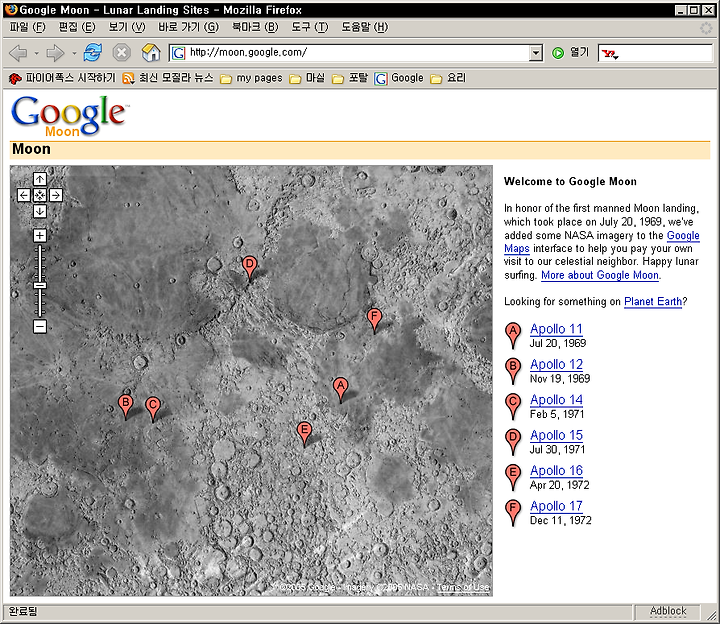Image resolution: width=720 pixels, height=624 pixels.
Task: Click the Adblock status bar item
Action: click(668, 611)
